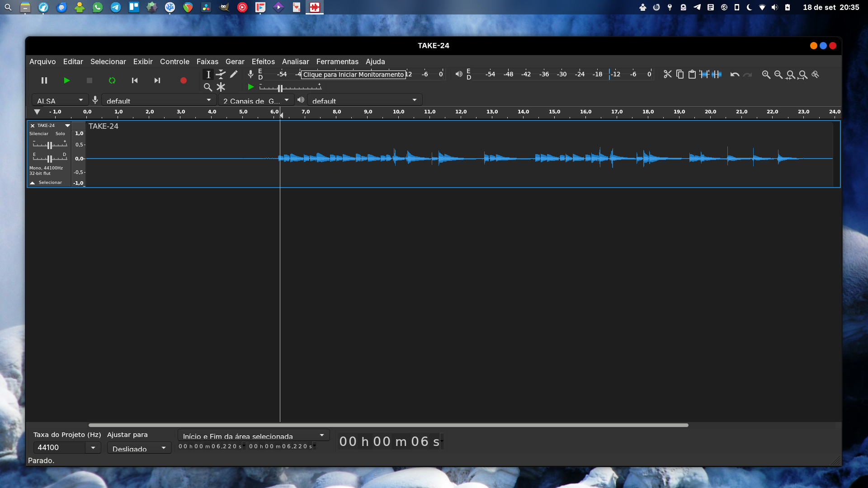The image size is (868, 488).
Task: Click the Zoom In magnifier icon
Action: [766, 74]
